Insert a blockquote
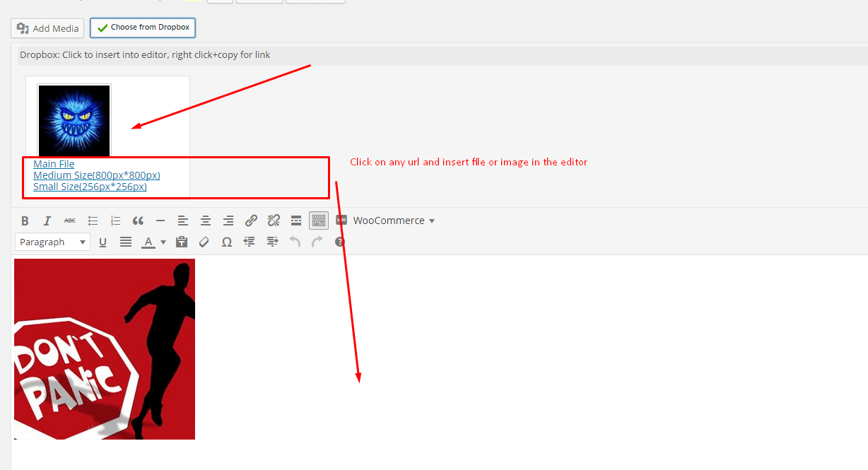868x470 pixels. click(138, 221)
